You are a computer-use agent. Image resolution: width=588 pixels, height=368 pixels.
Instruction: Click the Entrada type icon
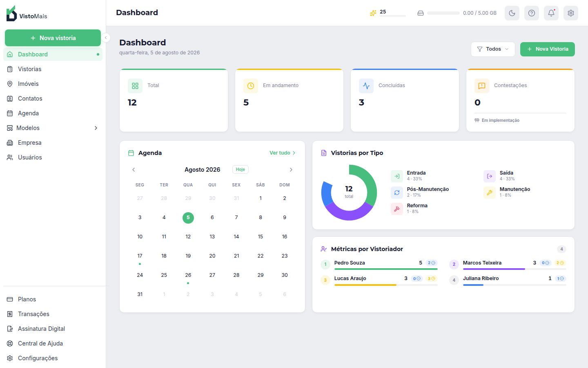click(397, 176)
